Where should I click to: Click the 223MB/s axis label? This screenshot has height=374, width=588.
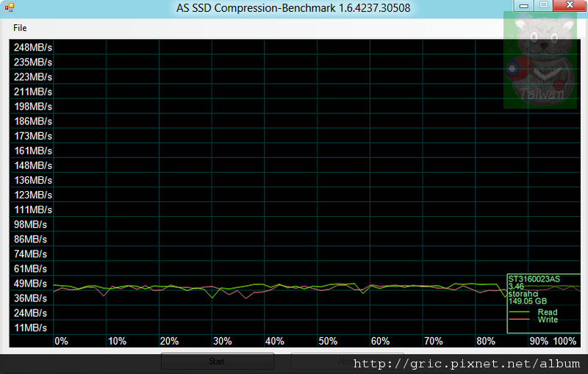[33, 77]
